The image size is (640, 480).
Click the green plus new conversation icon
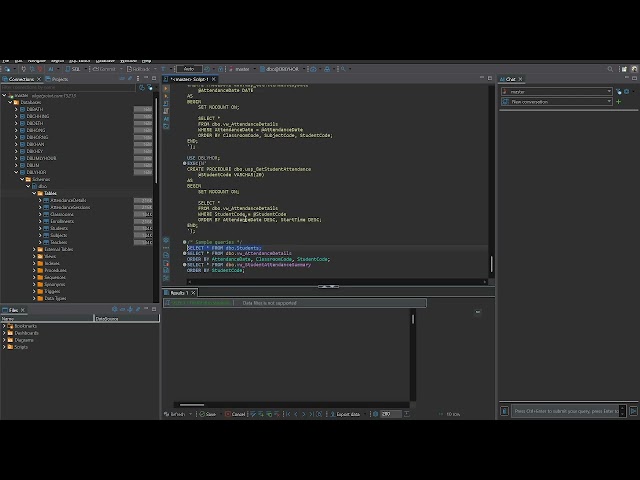point(618,102)
